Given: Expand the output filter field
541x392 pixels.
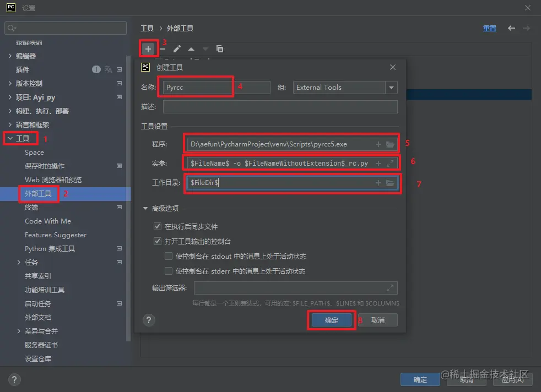Looking at the screenshot, I should click(x=390, y=288).
